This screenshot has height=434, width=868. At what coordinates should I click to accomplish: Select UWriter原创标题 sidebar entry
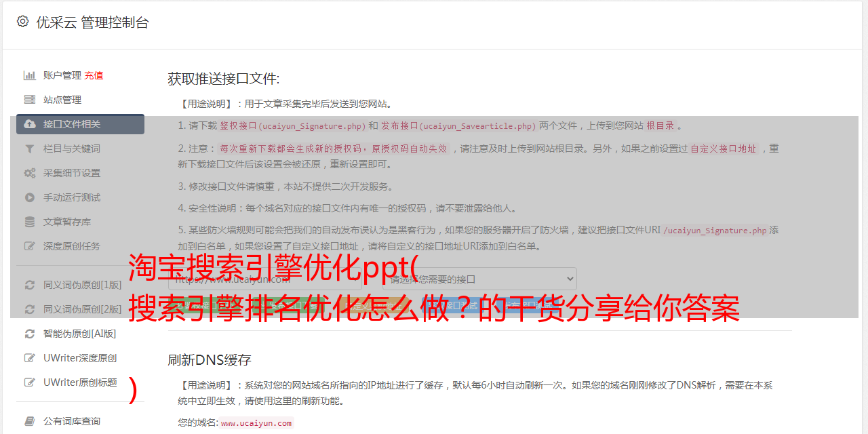[80, 382]
